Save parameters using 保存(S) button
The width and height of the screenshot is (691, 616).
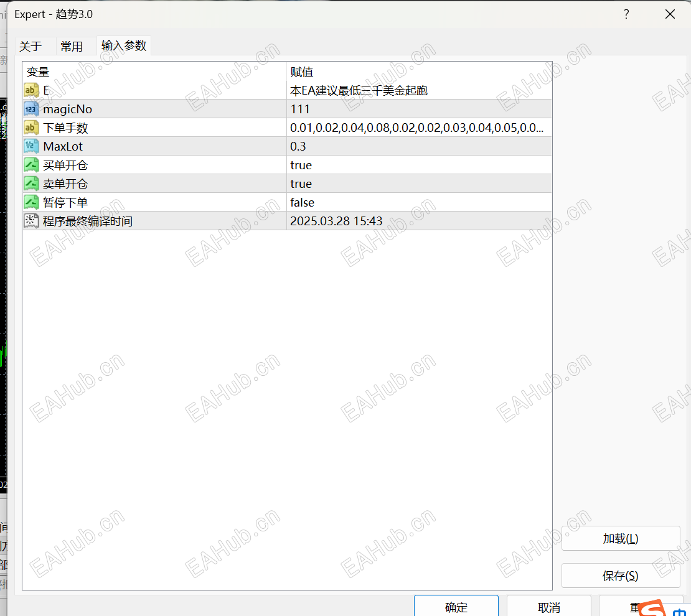point(621,576)
